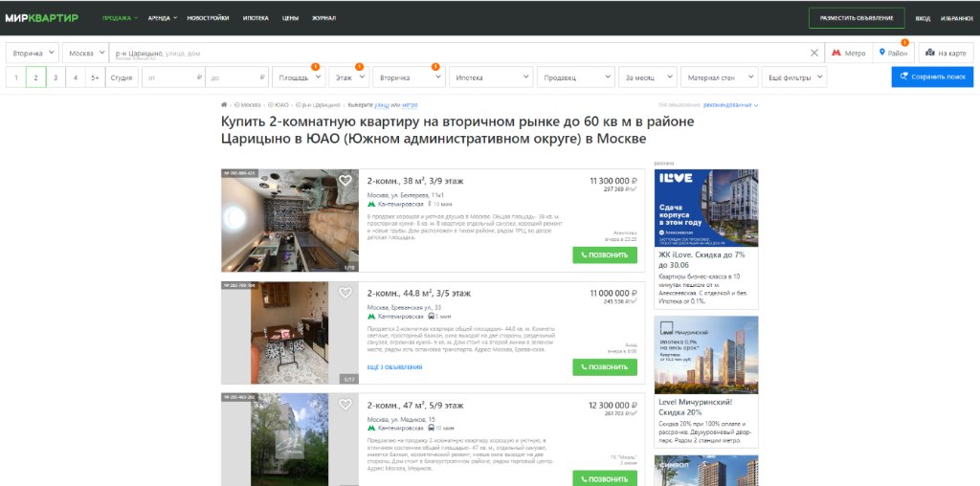This screenshot has width=980, height=486.
Task: Open the Продажа menu
Action: tap(120, 18)
